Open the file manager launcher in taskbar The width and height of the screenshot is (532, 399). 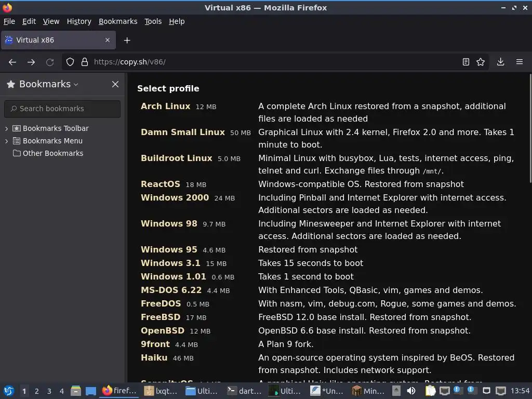click(x=76, y=391)
